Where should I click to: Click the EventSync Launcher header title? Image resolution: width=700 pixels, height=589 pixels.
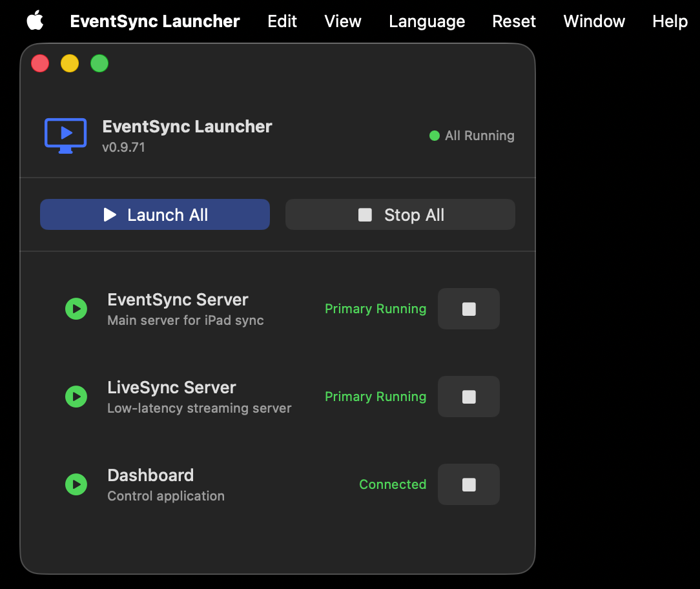point(187,127)
